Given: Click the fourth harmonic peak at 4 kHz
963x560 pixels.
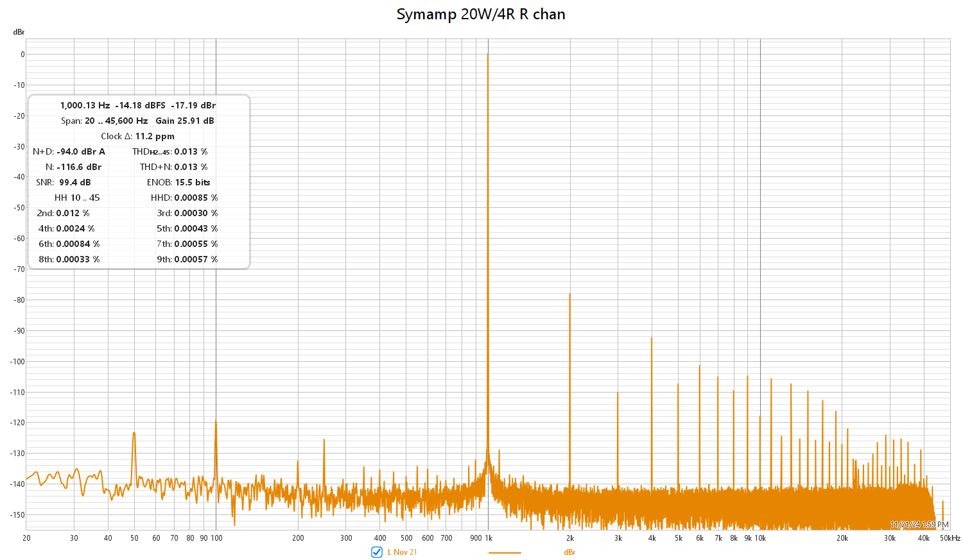Looking at the screenshot, I should click(652, 339).
